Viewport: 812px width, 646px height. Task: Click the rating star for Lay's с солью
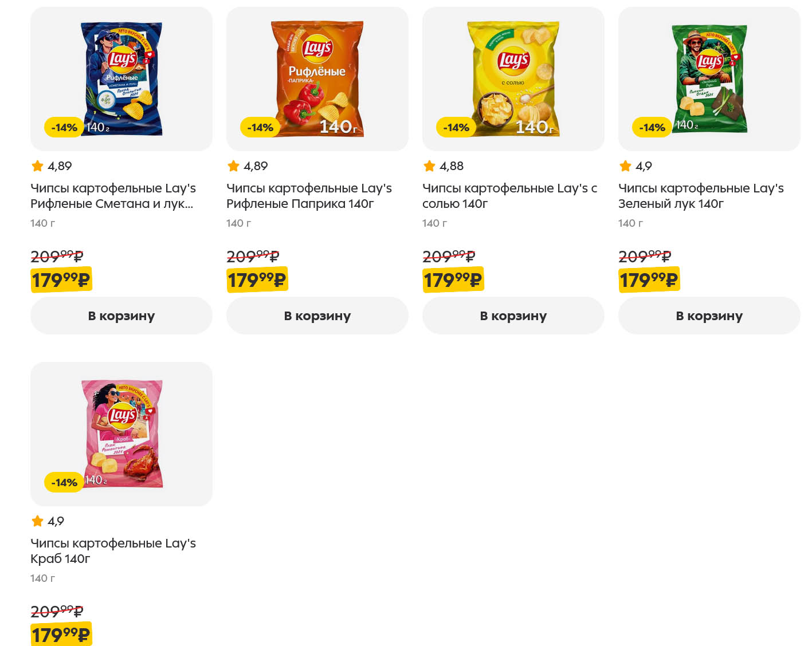(430, 166)
